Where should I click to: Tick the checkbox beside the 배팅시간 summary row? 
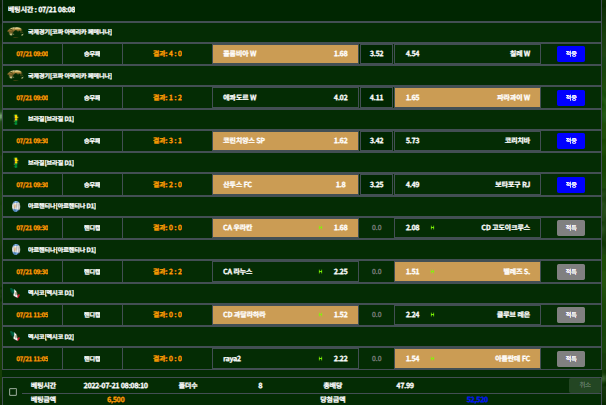click(13, 391)
